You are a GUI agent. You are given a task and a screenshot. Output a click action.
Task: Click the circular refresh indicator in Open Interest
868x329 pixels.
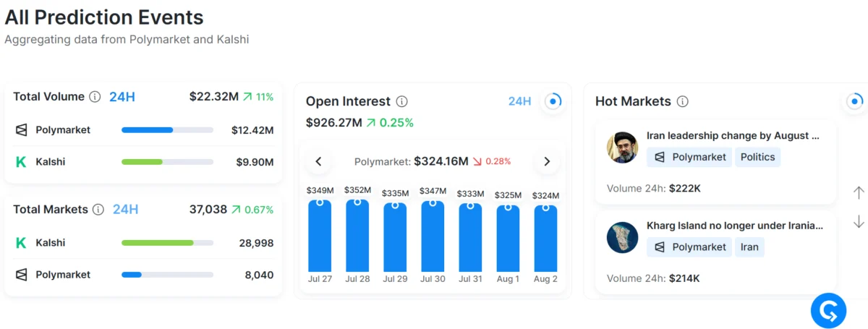pyautogui.click(x=553, y=101)
